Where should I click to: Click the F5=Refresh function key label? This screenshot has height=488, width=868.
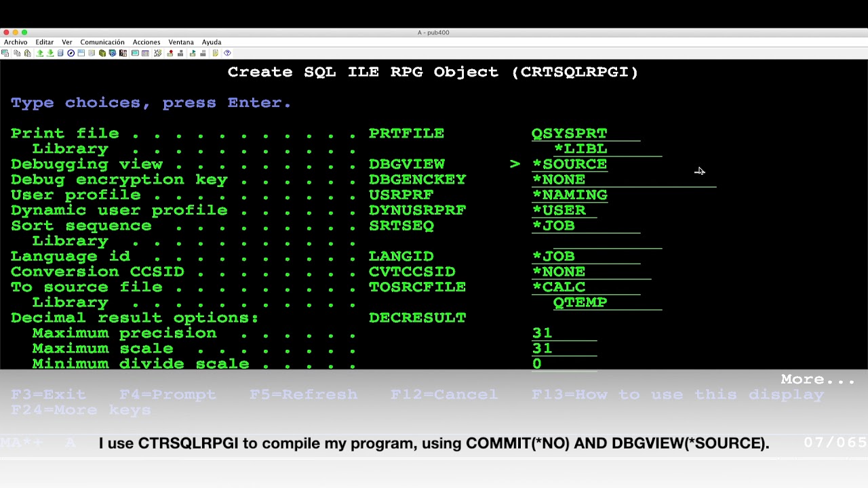[304, 394]
